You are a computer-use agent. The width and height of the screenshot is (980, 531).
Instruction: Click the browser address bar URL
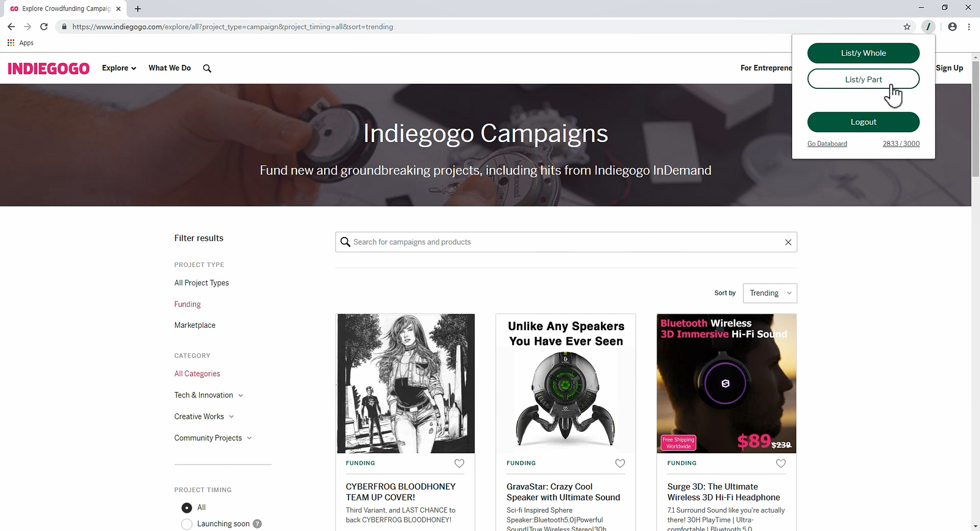(x=233, y=27)
